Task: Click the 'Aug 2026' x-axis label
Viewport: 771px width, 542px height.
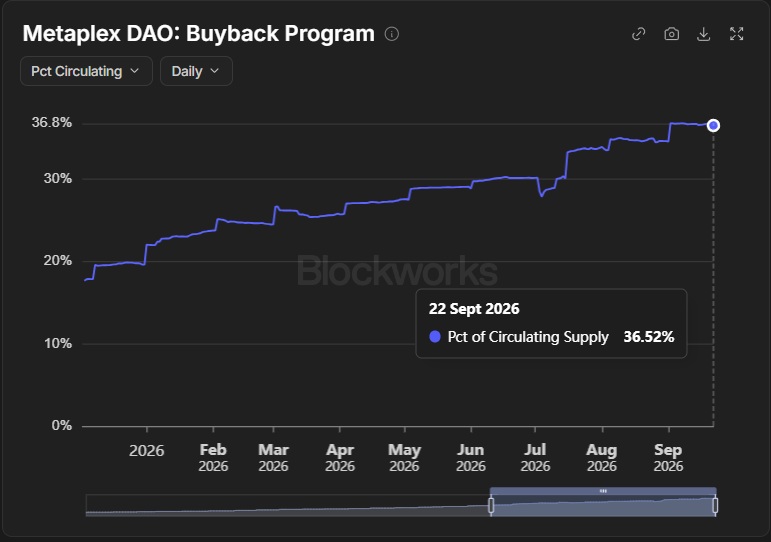Action: (601, 457)
